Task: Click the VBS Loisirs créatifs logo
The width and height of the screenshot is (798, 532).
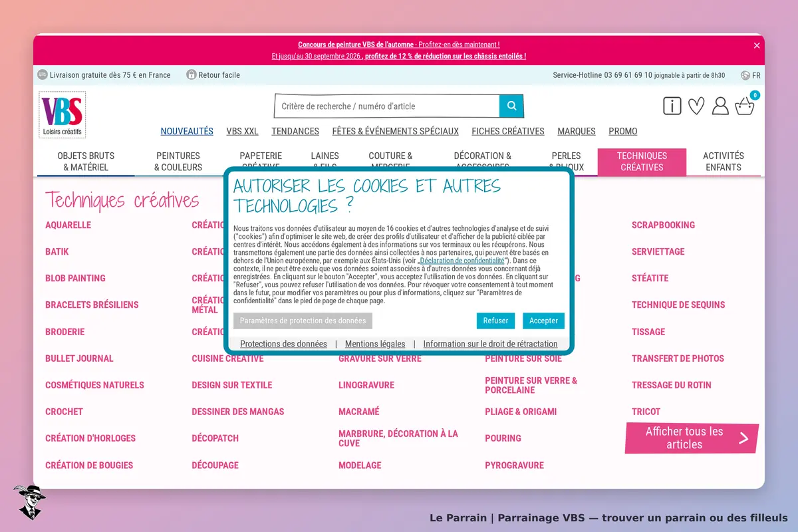Action: 63,114
